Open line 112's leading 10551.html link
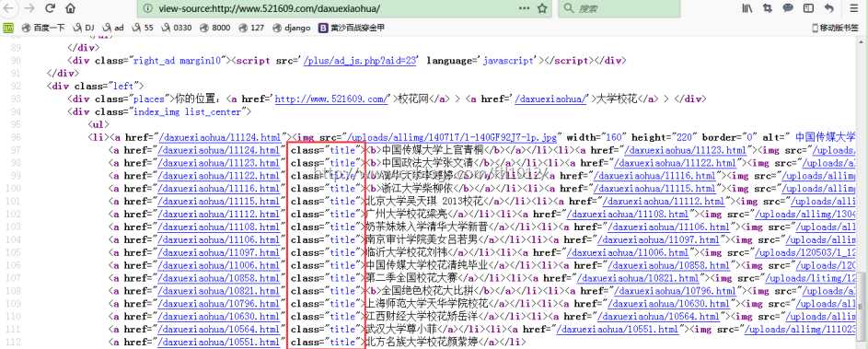This screenshot has height=349, width=868. coord(219,342)
